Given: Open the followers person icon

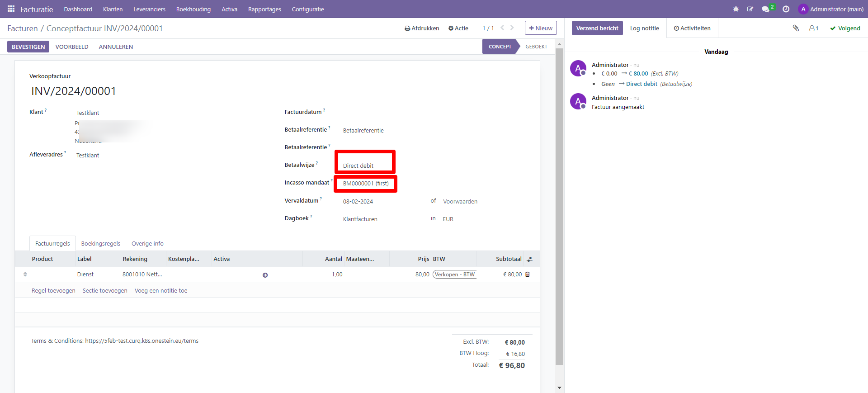Looking at the screenshot, I should coord(813,28).
